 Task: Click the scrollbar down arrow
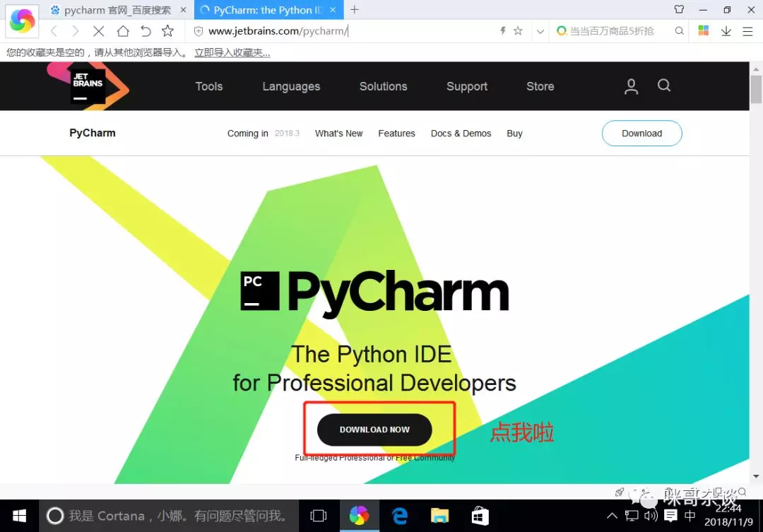756,476
